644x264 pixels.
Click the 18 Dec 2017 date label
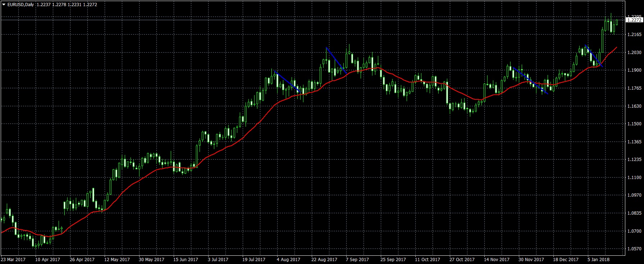tap(566, 259)
